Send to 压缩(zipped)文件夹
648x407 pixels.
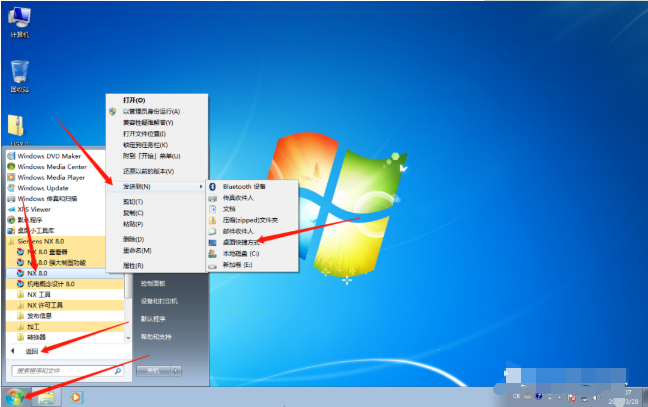(x=252, y=220)
